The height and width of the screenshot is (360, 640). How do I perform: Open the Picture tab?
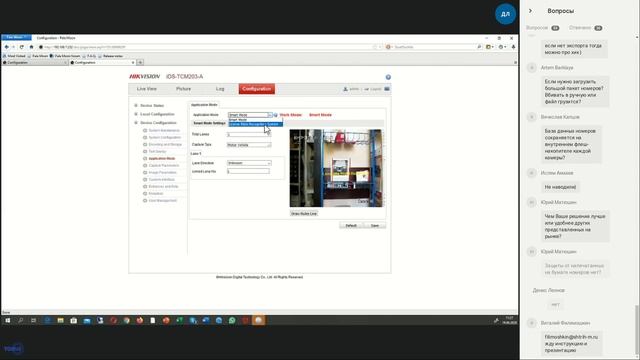(184, 89)
